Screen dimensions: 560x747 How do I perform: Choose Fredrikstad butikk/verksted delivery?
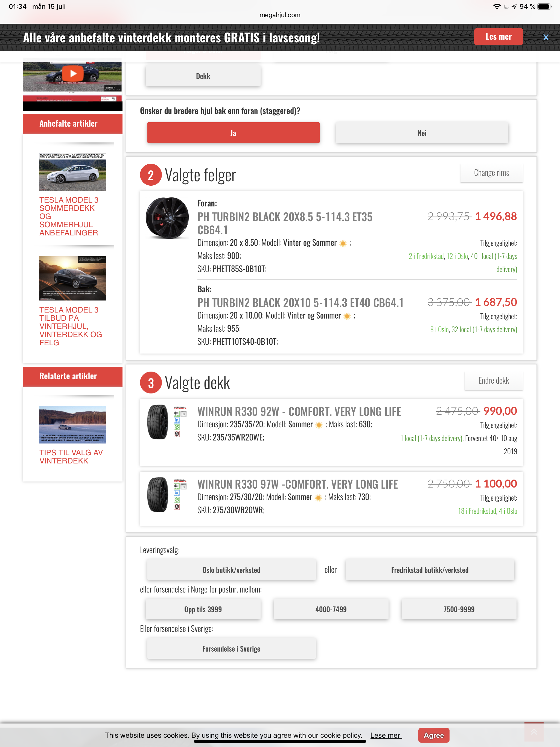(430, 570)
